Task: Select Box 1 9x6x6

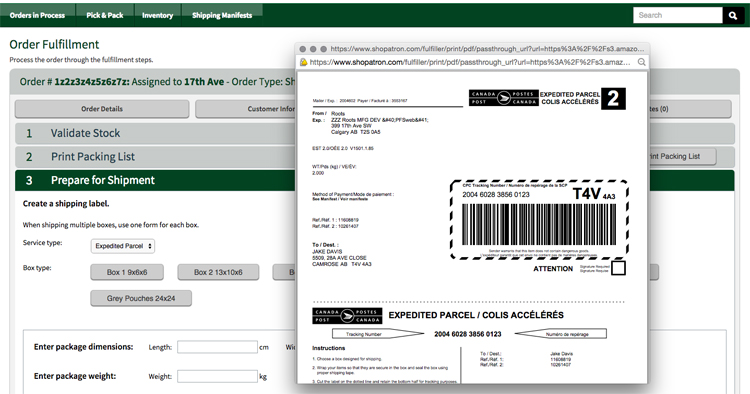Action: (x=127, y=272)
